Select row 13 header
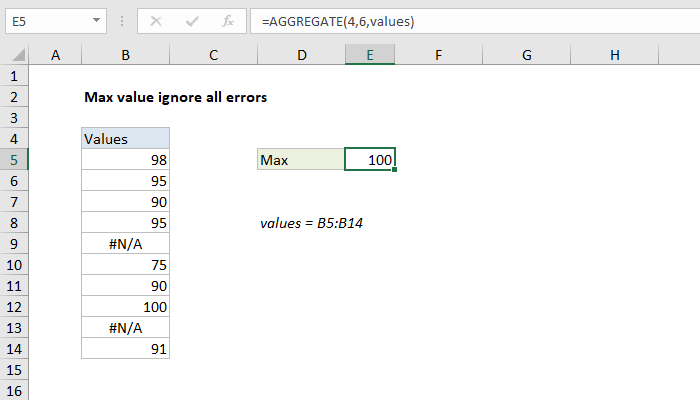 (x=14, y=328)
